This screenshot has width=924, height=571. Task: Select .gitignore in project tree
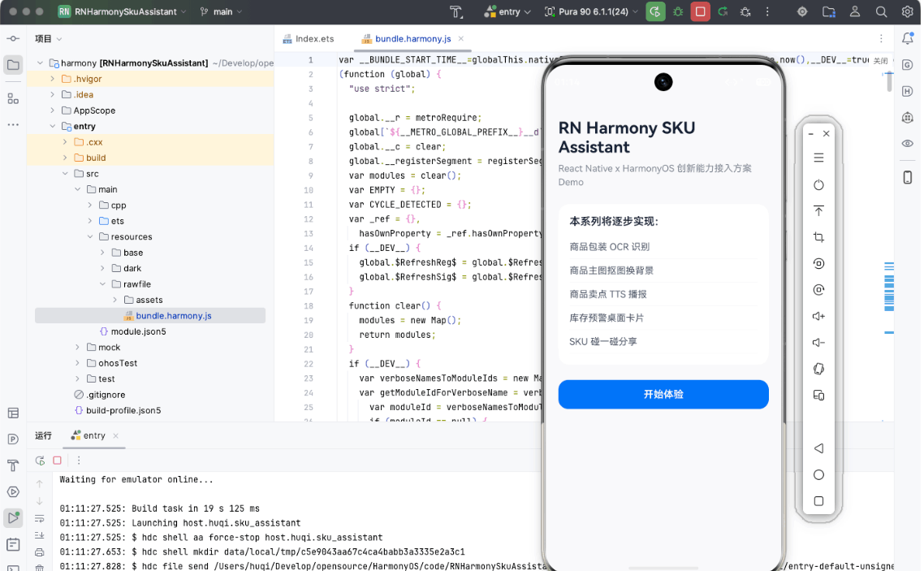click(x=106, y=395)
